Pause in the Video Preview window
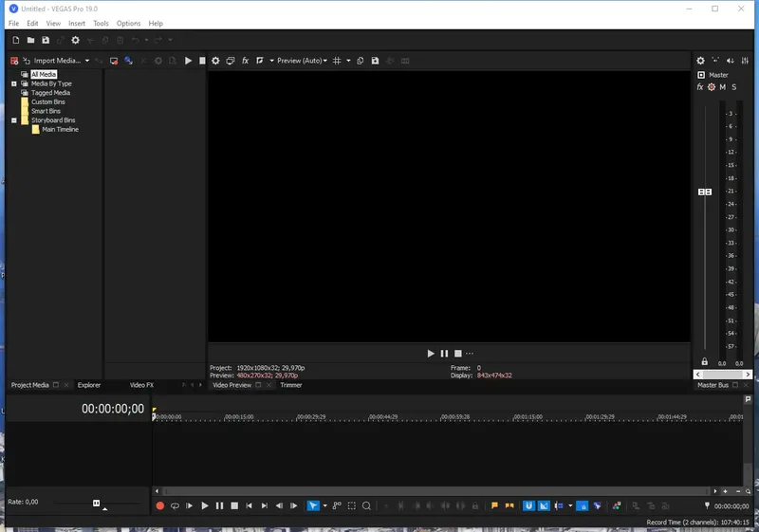This screenshot has width=759, height=532. click(444, 354)
